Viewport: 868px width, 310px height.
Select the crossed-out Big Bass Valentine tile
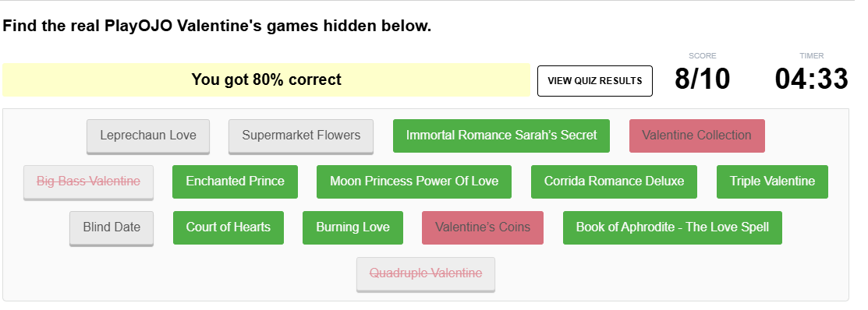[x=89, y=181]
